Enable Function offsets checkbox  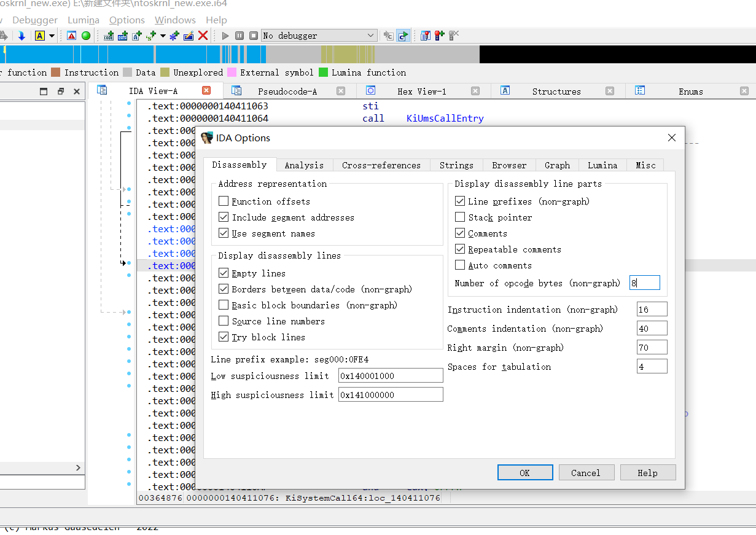pos(224,201)
